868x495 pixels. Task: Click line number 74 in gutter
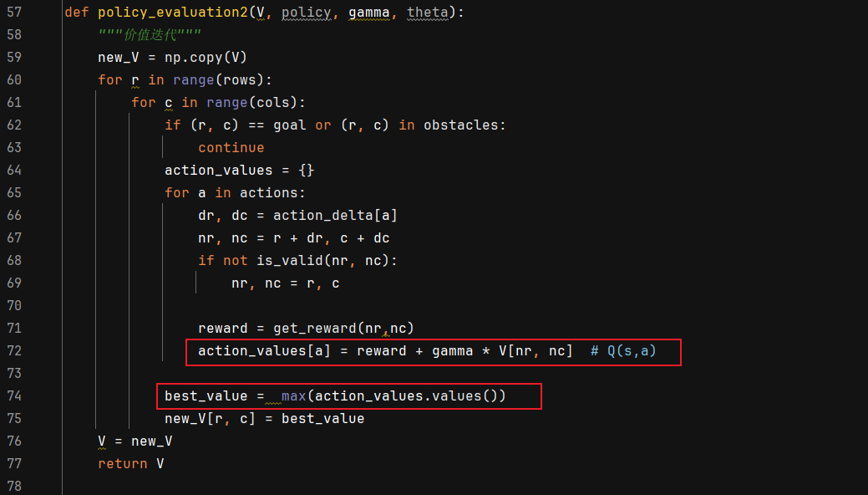[x=14, y=395]
